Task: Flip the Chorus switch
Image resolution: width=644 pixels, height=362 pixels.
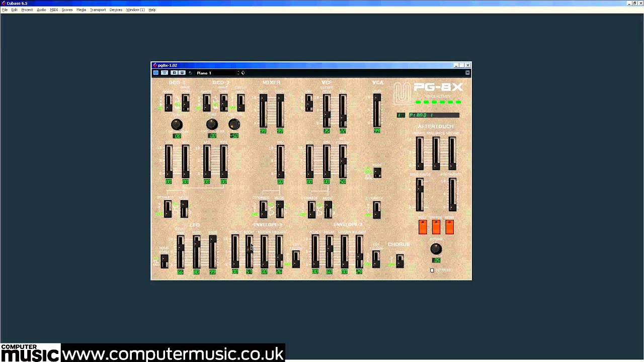Action: coord(399,261)
